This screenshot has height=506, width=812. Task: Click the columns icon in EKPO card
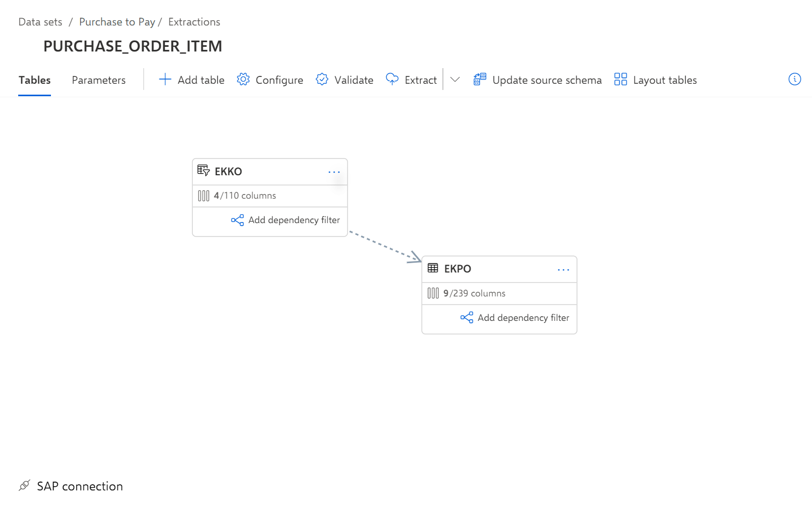(433, 293)
